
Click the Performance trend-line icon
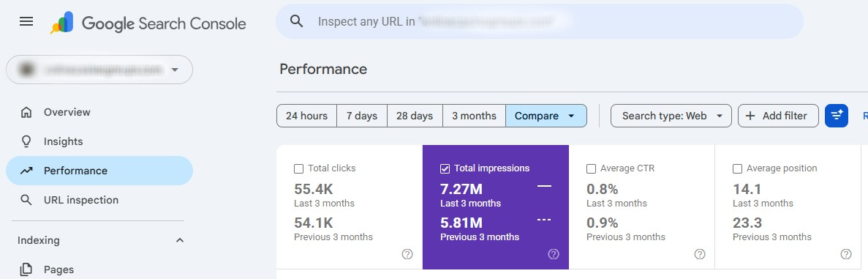26,171
